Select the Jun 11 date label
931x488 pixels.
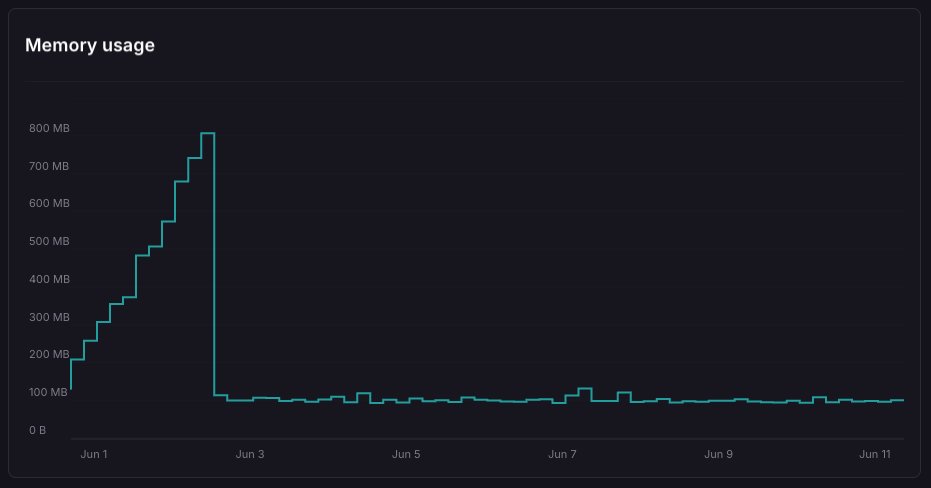(875, 454)
